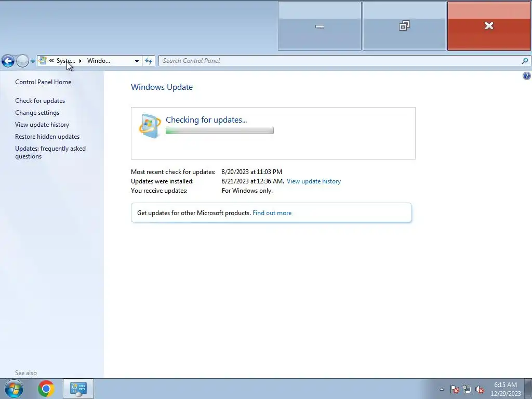Open Help via the blue question mark
532x399 pixels.
(x=527, y=76)
